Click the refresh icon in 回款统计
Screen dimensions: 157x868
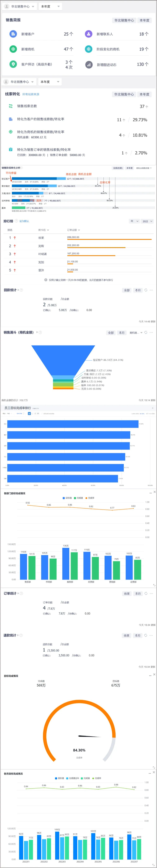[x=146, y=290]
